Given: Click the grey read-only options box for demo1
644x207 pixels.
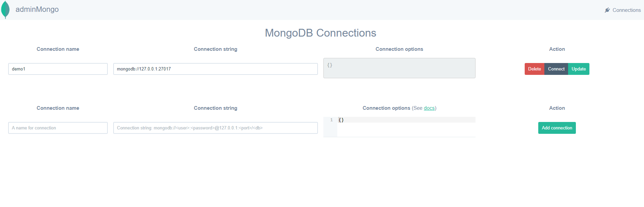Looking at the screenshot, I should pos(399,68).
